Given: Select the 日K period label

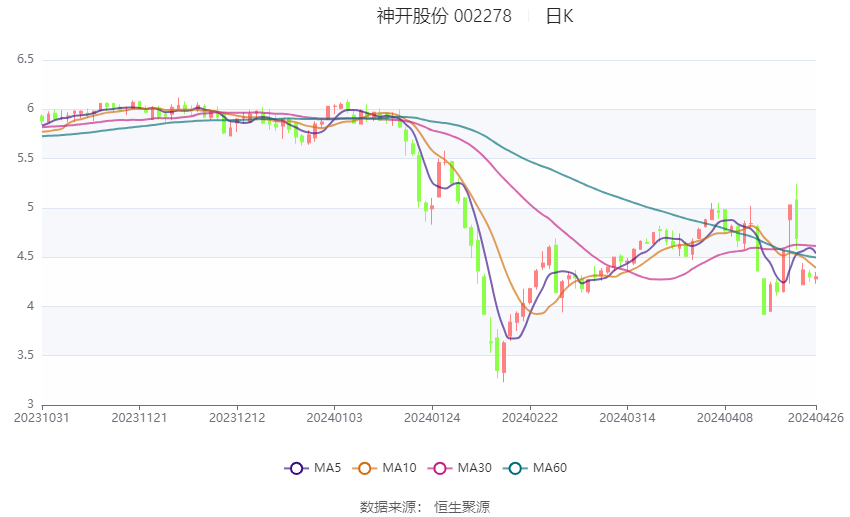Looking at the screenshot, I should 559,16.
